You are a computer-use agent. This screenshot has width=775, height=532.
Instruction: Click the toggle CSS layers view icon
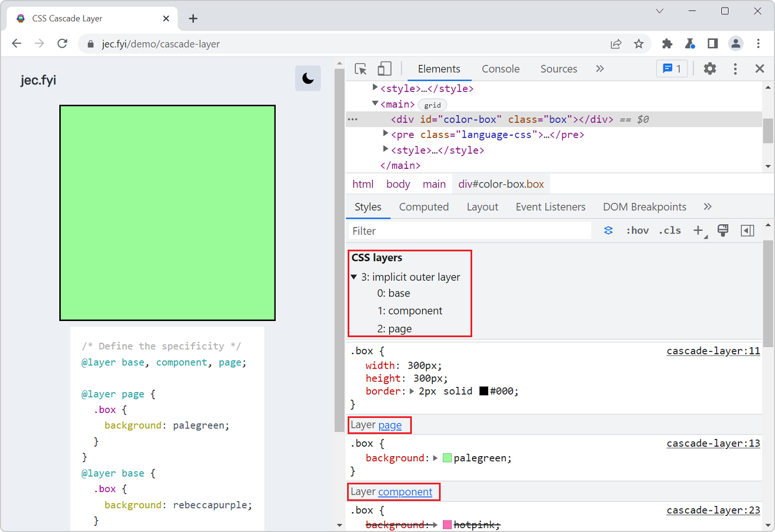(608, 230)
